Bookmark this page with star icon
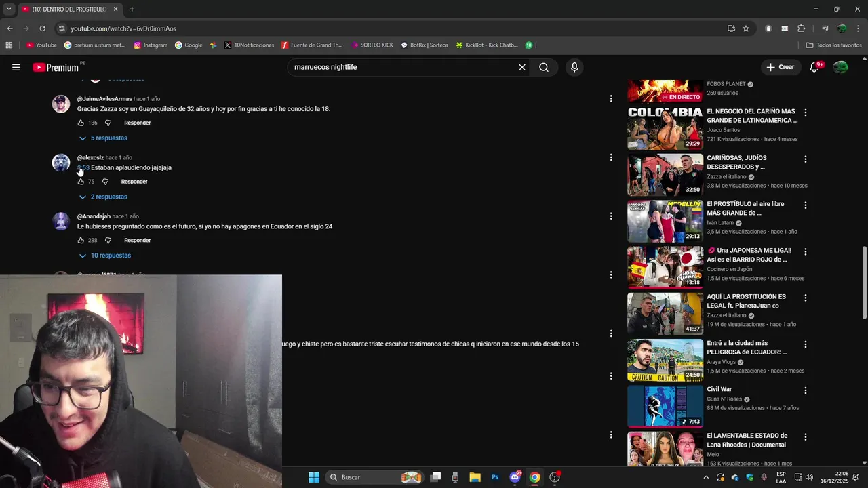The image size is (868, 488). pos(746,28)
